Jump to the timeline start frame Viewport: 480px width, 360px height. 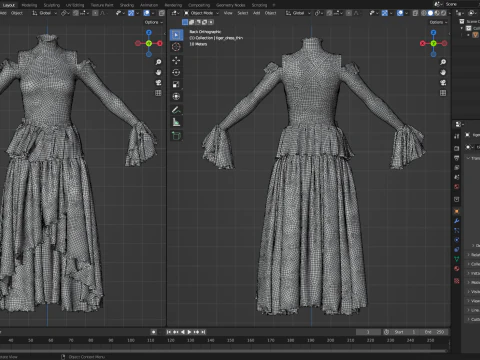169,332
